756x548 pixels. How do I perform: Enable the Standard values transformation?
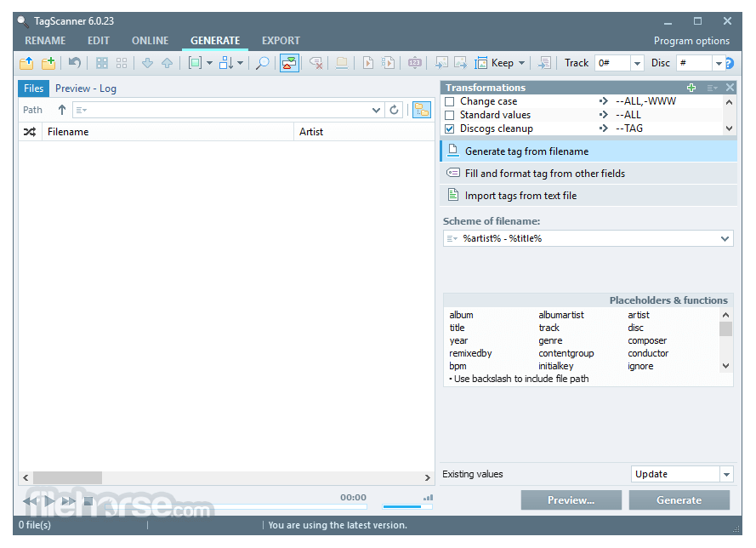point(450,115)
